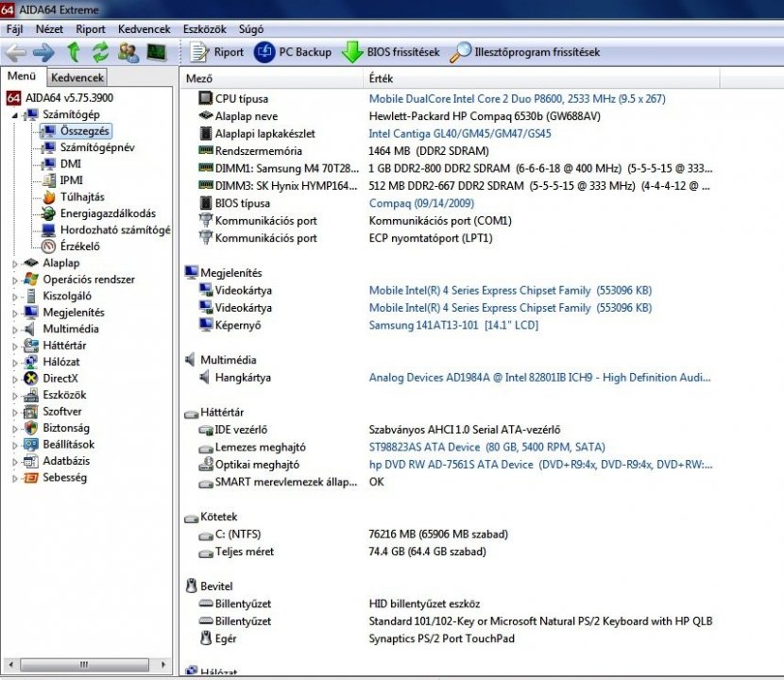The image size is (784, 680).
Task: Open the Fájl menu
Action: 14,29
